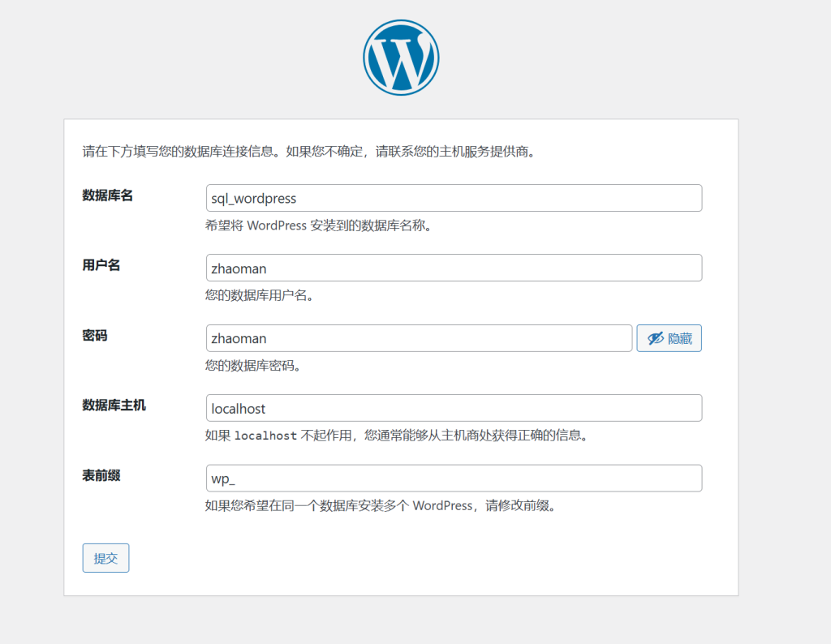Click the 数据库名 label
Screen dimensions: 831x644
[x=108, y=195]
